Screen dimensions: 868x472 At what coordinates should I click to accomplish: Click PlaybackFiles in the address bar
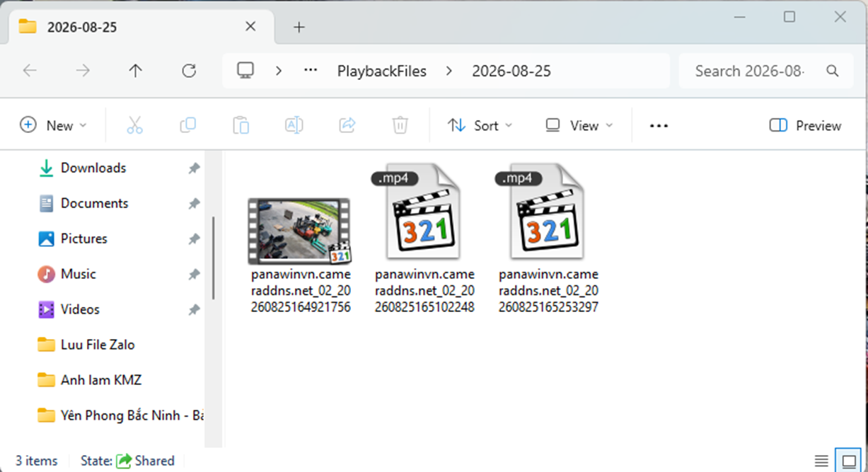pos(382,71)
